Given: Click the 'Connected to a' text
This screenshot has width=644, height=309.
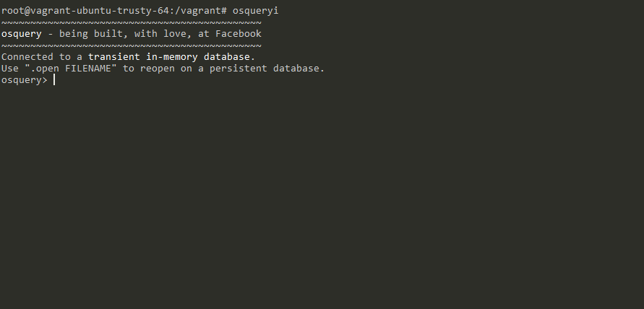Looking at the screenshot, I should pyautogui.click(x=42, y=56).
